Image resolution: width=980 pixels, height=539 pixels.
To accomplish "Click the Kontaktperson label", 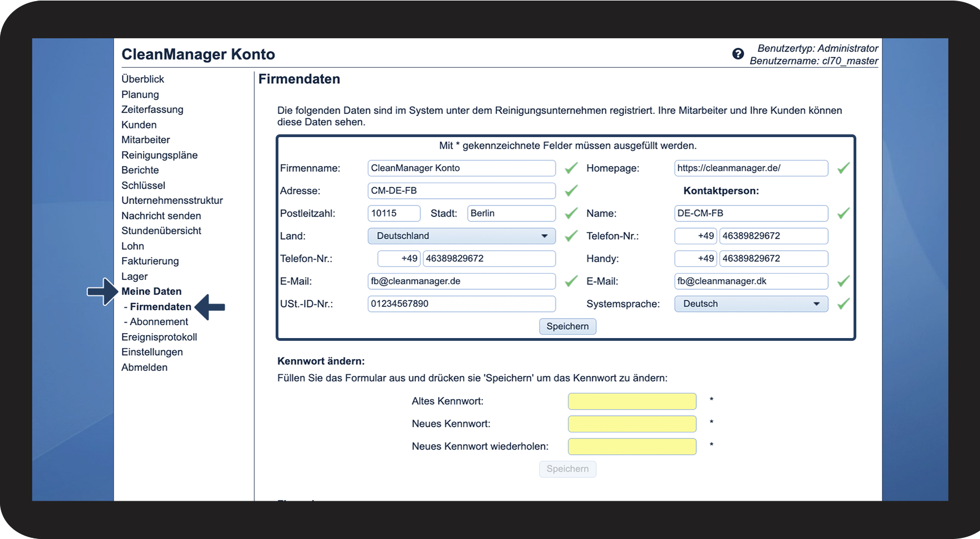I will pyautogui.click(x=721, y=191).
